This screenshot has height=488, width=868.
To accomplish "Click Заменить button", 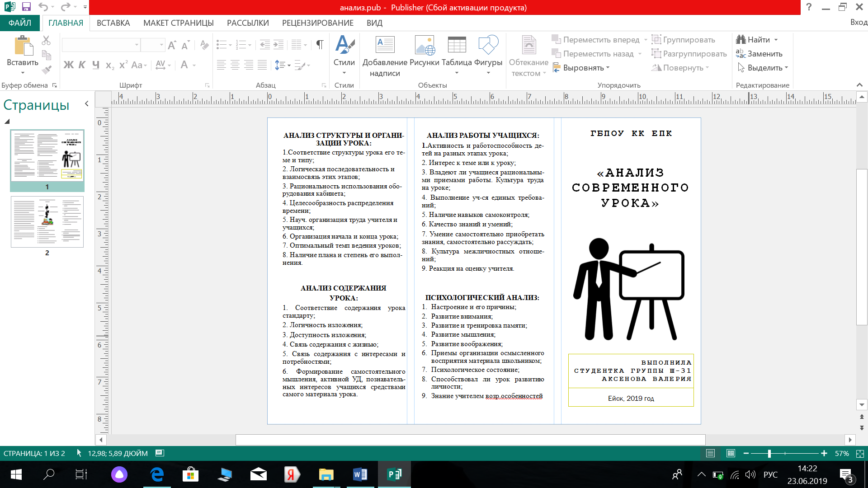I will pyautogui.click(x=759, y=54).
